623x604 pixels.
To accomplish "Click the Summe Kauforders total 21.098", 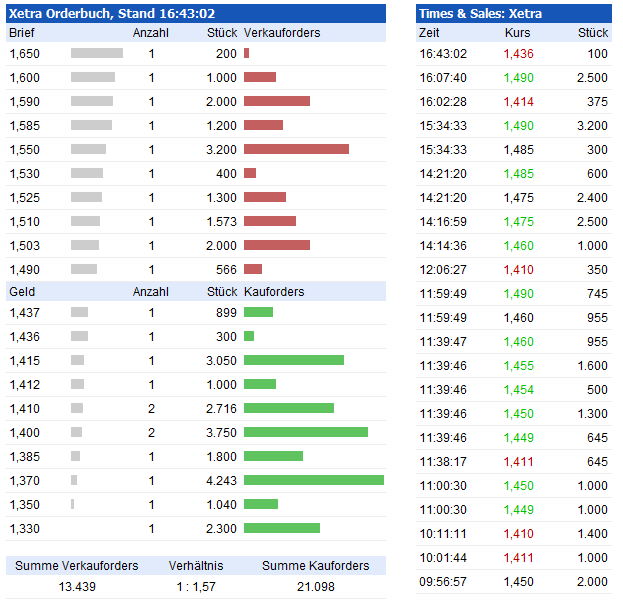I will pyautogui.click(x=316, y=586).
